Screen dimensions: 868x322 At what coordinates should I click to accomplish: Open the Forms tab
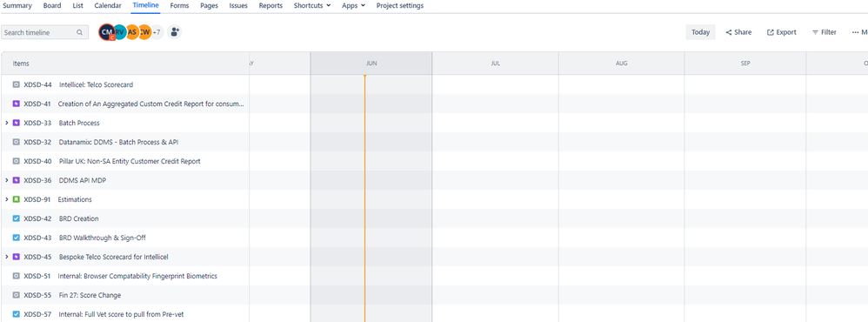[x=179, y=5]
